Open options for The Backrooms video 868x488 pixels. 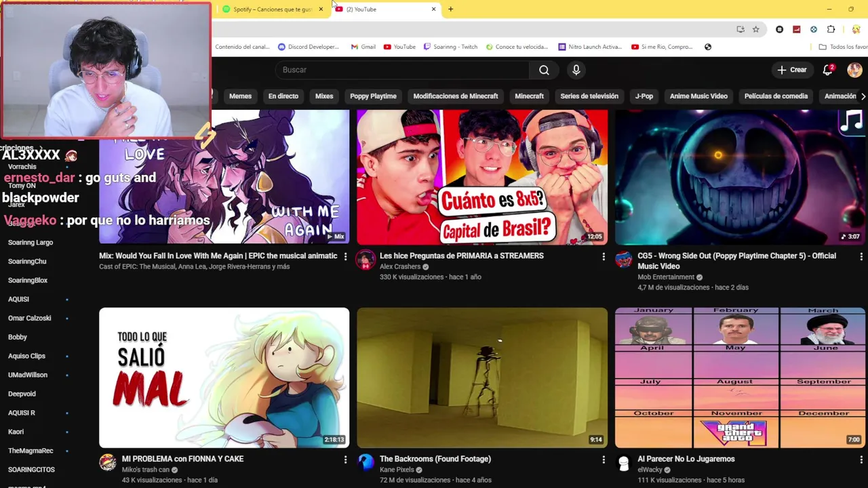click(603, 460)
